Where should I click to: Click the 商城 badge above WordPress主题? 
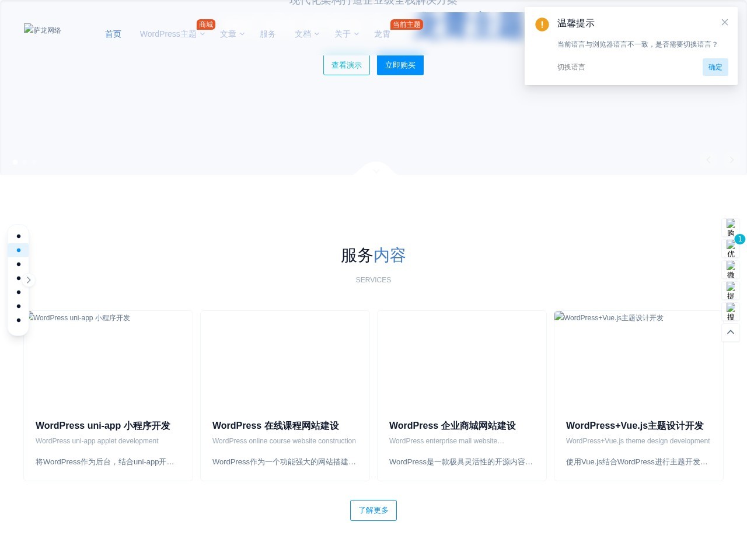click(x=206, y=24)
